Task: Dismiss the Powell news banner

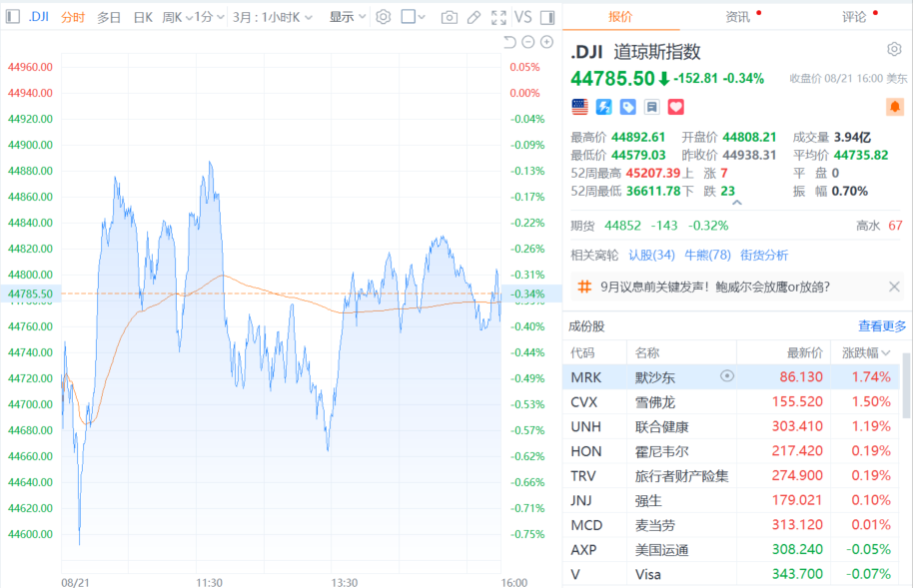Action: (x=894, y=287)
